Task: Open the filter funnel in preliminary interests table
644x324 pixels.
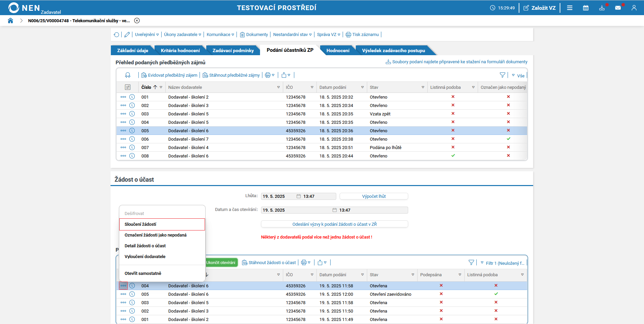Action: click(502, 75)
